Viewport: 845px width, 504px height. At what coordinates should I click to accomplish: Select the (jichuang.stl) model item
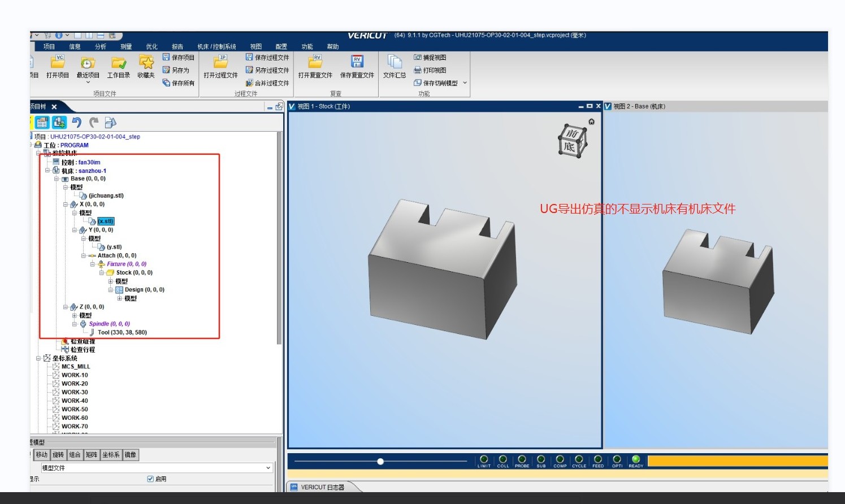pyautogui.click(x=106, y=195)
